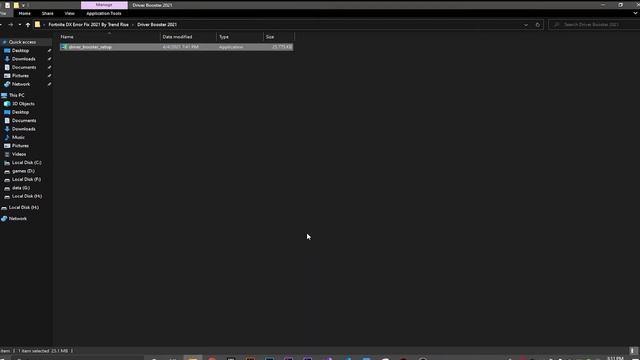Image resolution: width=640 pixels, height=360 pixels.
Task: Open the Home ribbon tab
Action: point(24,13)
